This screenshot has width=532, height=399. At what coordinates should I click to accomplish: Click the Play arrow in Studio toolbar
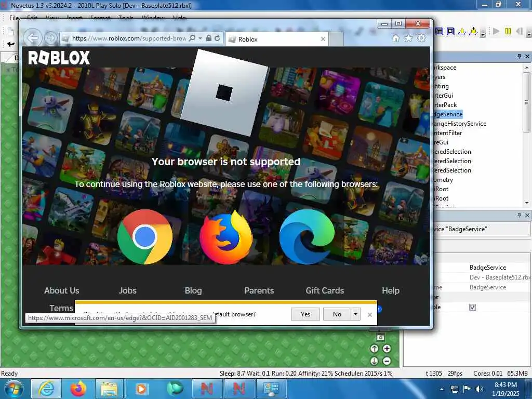coord(496,31)
